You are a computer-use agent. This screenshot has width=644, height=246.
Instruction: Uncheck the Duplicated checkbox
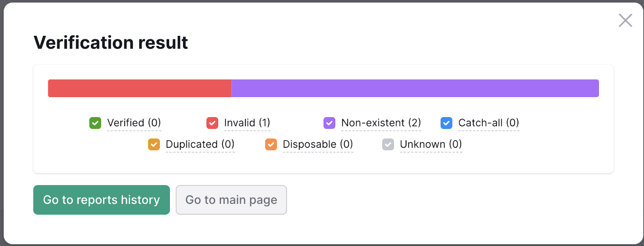(154, 144)
